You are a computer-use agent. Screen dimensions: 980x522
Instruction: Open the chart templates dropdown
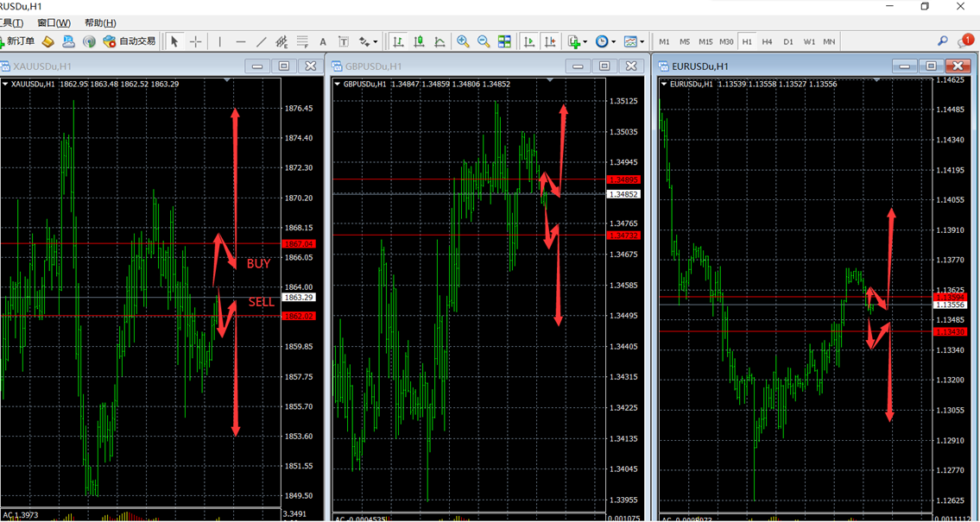(x=634, y=41)
